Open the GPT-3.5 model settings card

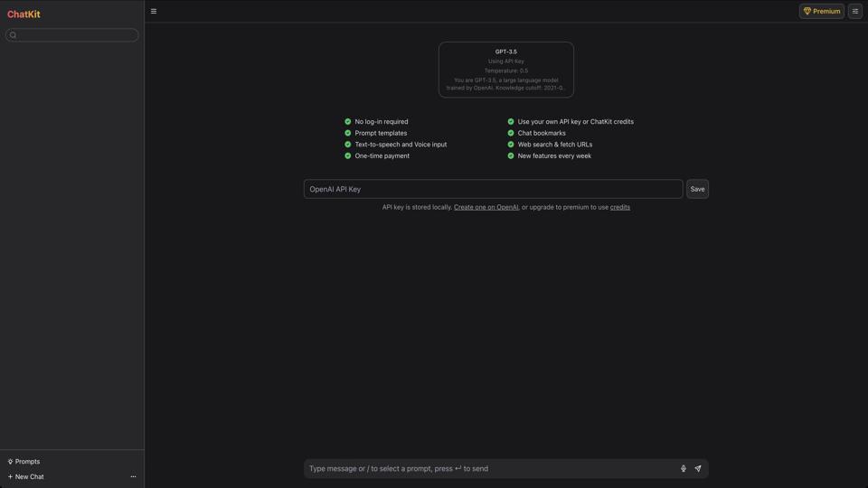pyautogui.click(x=506, y=70)
